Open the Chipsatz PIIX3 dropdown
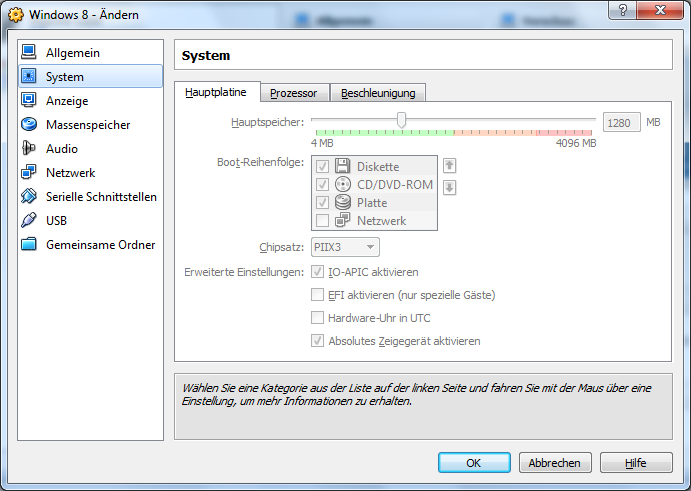The height and width of the screenshot is (491, 691). tap(345, 247)
